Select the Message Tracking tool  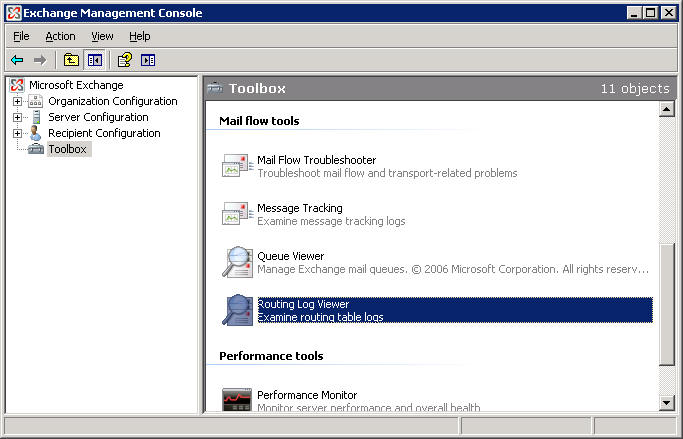(300, 208)
